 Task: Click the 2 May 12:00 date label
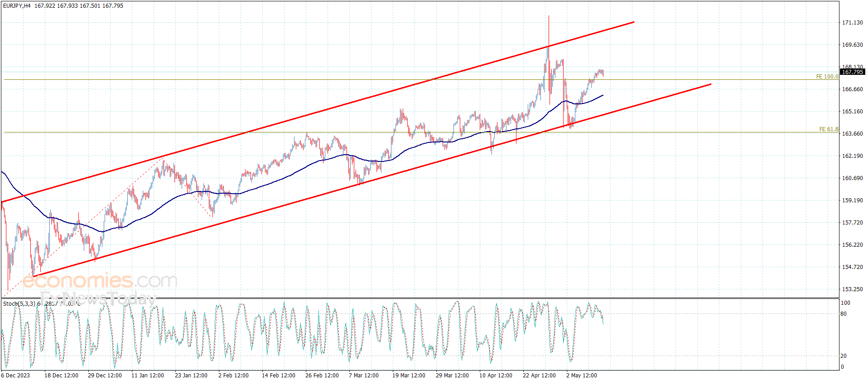tap(581, 376)
